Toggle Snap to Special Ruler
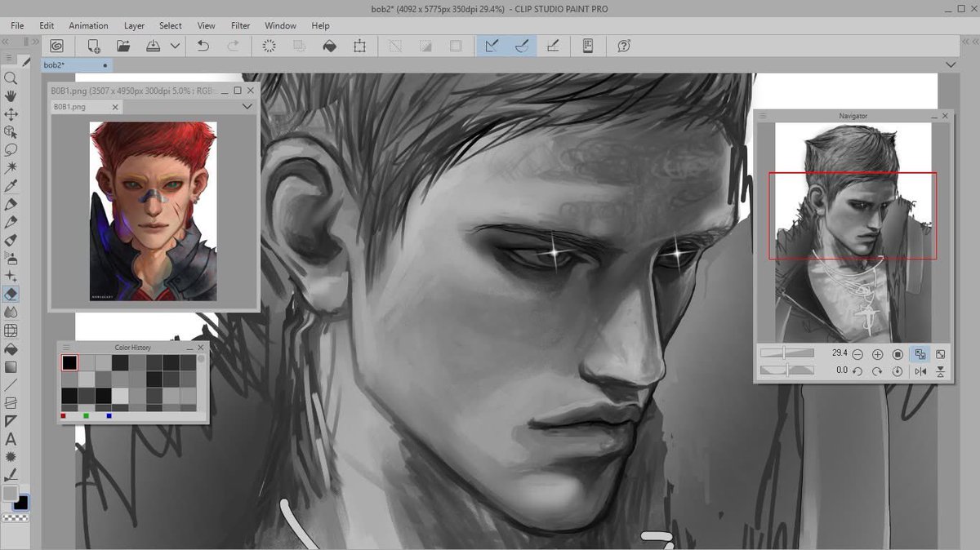The height and width of the screenshot is (550, 980). click(522, 47)
